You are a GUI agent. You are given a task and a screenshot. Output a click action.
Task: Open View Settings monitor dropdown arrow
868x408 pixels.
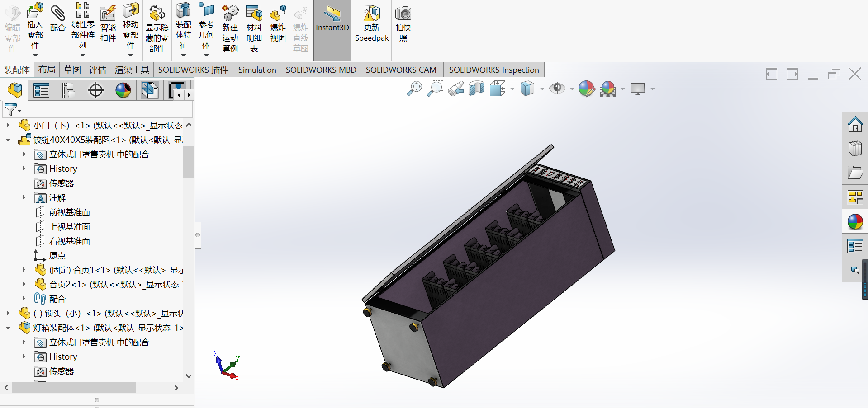[x=652, y=89]
